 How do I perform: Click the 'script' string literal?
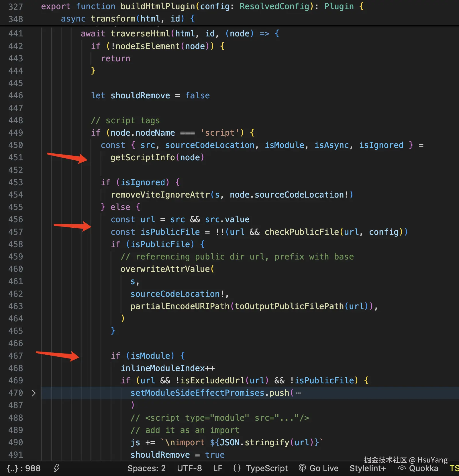(220, 133)
